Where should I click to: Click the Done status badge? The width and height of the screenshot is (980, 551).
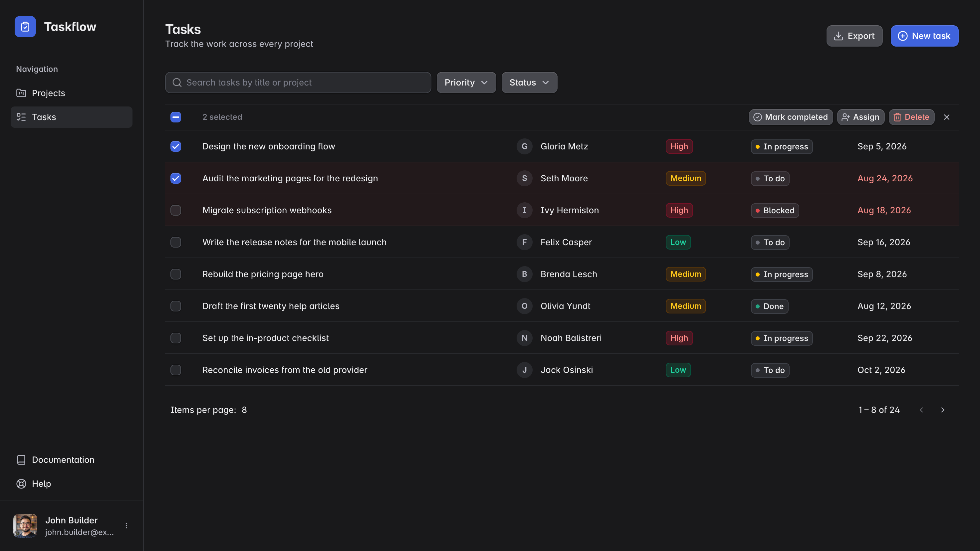point(769,306)
